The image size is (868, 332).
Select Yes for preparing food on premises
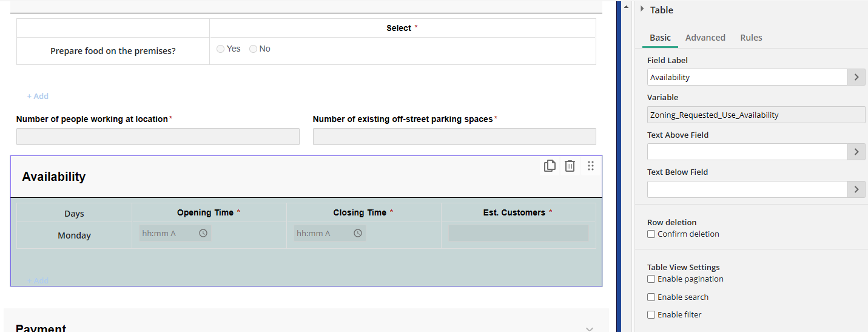click(x=221, y=49)
